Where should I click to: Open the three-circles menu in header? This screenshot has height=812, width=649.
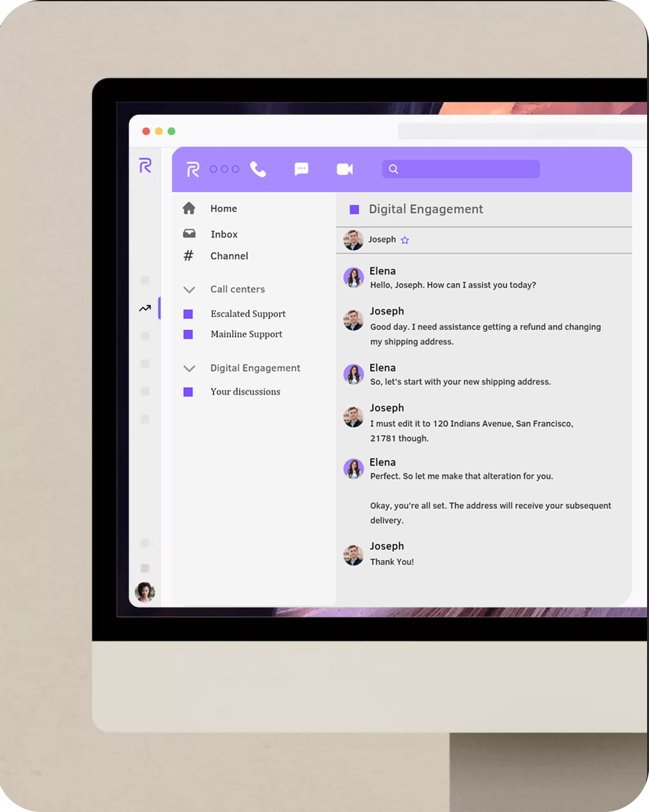coord(224,169)
